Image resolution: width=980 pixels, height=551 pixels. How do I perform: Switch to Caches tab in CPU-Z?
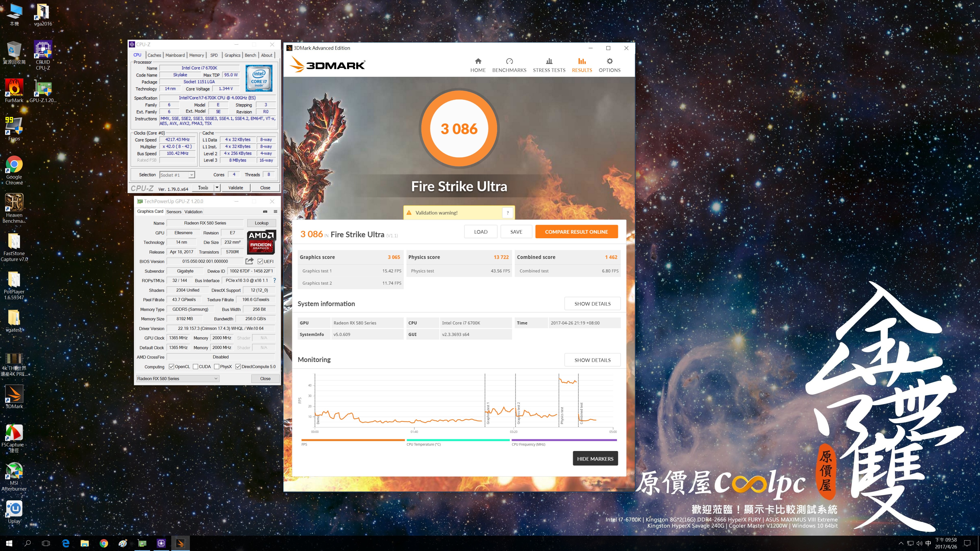154,55
